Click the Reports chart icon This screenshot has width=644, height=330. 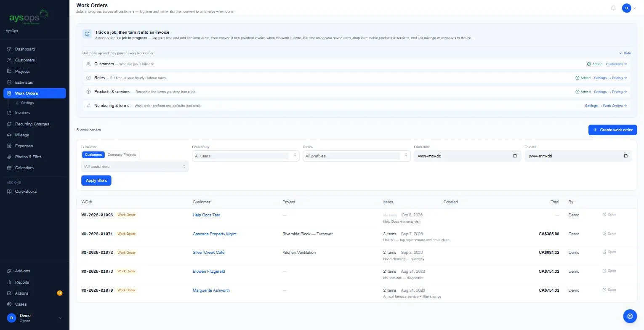(x=9, y=282)
